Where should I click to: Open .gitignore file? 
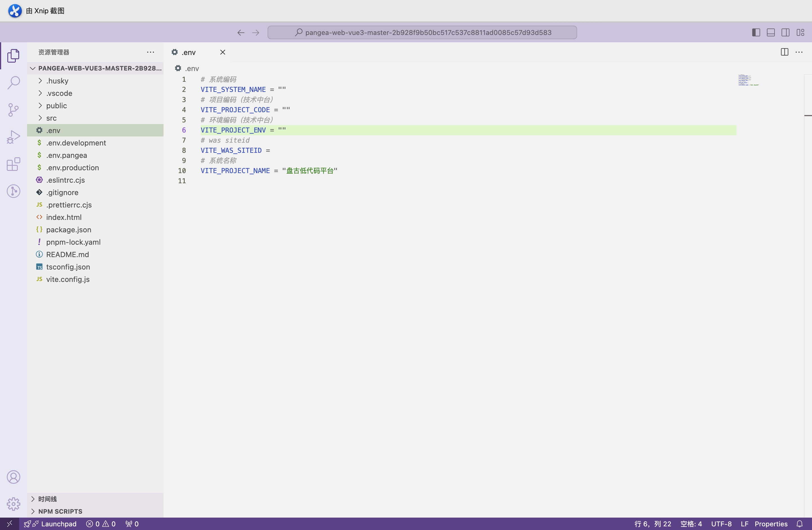[95, 192]
